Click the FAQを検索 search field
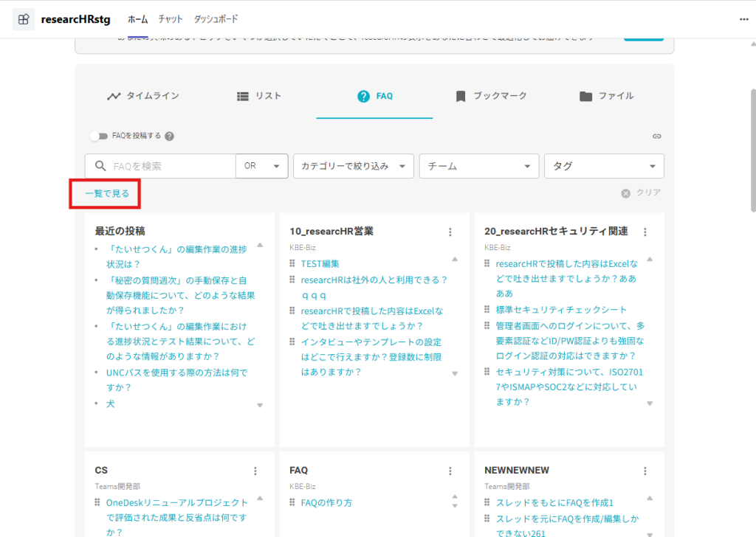756x537 pixels. pyautogui.click(x=171, y=166)
